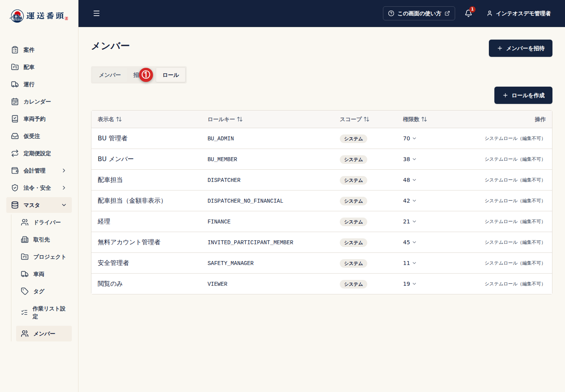Expand the 21 permissions of 経理
This screenshot has width=565, height=392.
(410, 221)
